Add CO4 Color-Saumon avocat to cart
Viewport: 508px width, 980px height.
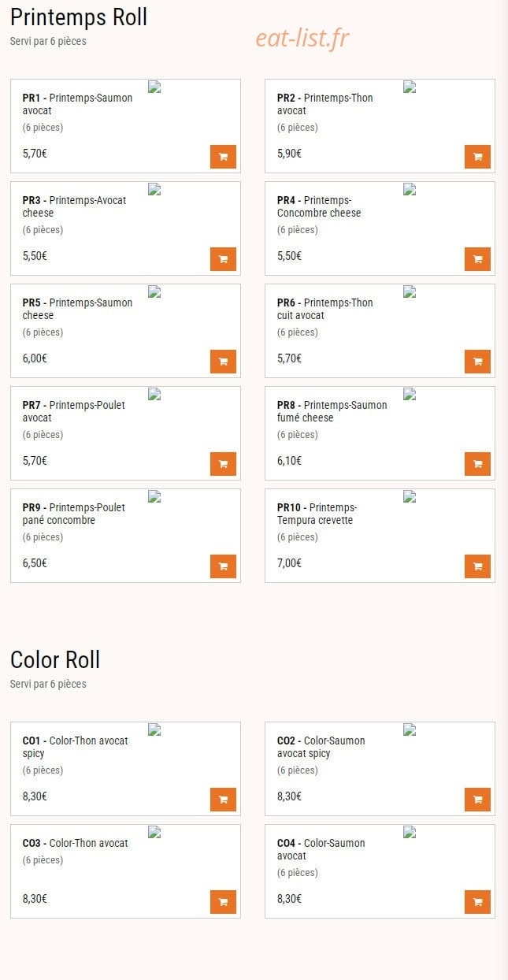(477, 902)
